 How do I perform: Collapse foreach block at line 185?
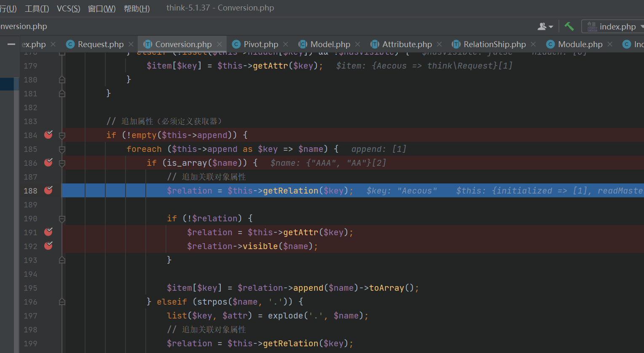[62, 149]
